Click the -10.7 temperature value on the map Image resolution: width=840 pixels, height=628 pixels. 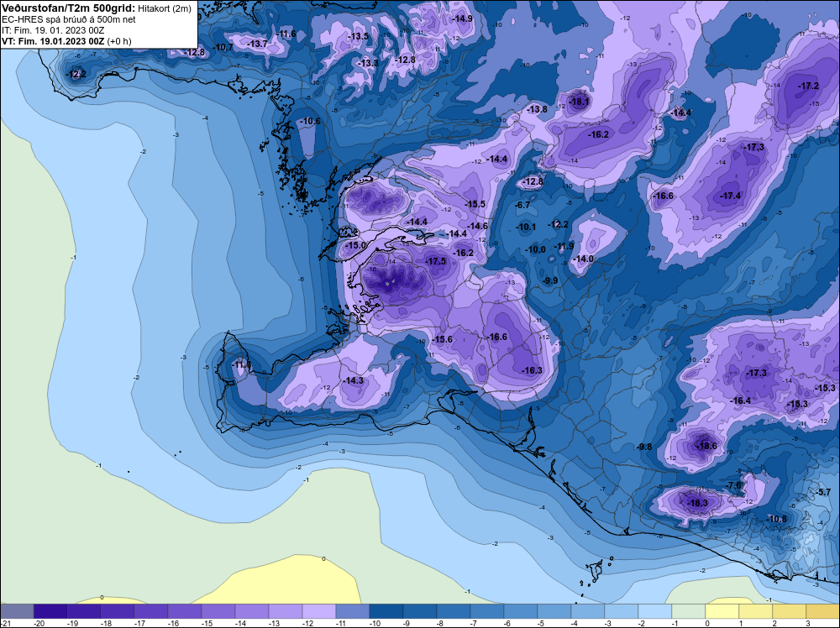click(223, 47)
